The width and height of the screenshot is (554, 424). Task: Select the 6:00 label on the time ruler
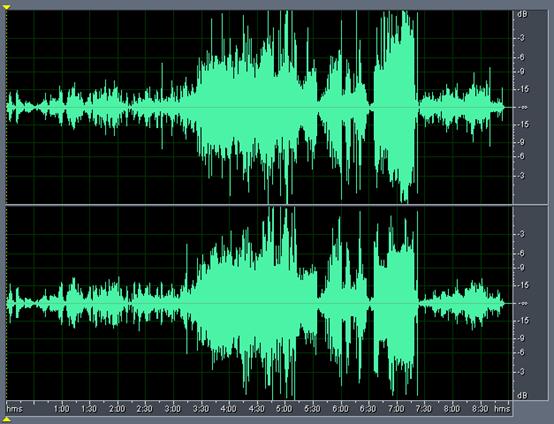[x=340, y=409]
